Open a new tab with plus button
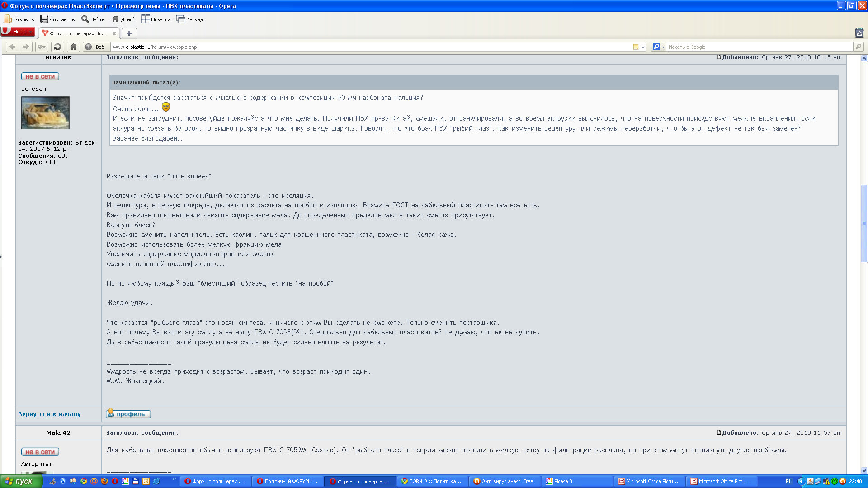 point(129,33)
